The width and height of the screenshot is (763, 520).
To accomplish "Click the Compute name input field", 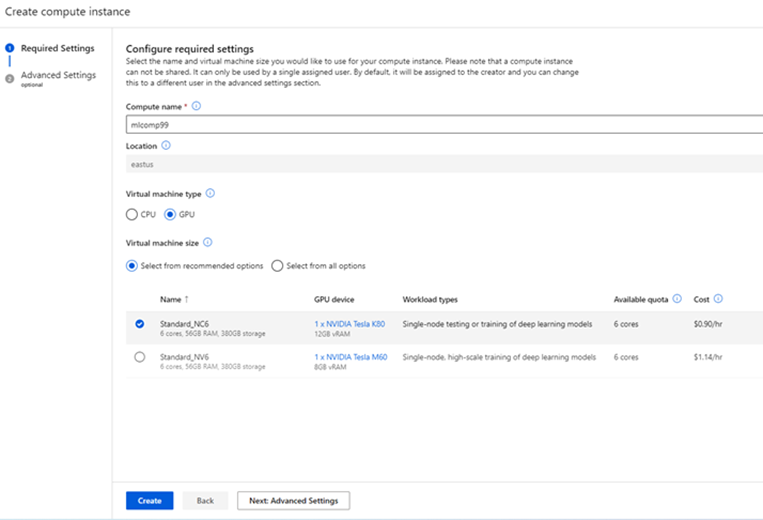I will (440, 125).
